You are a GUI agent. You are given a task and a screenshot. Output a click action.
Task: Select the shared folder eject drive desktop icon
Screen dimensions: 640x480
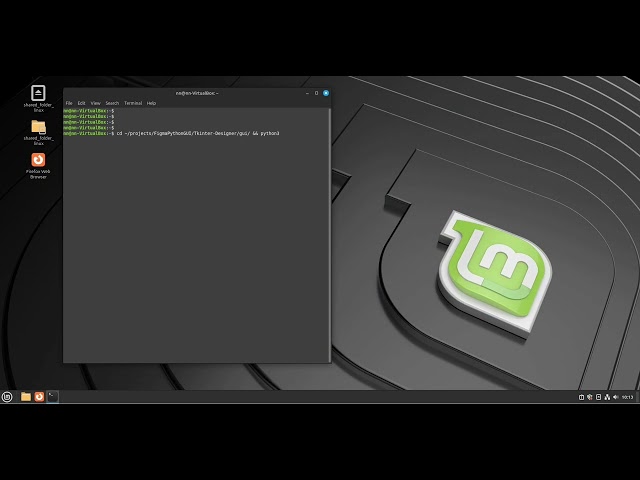coord(38,98)
